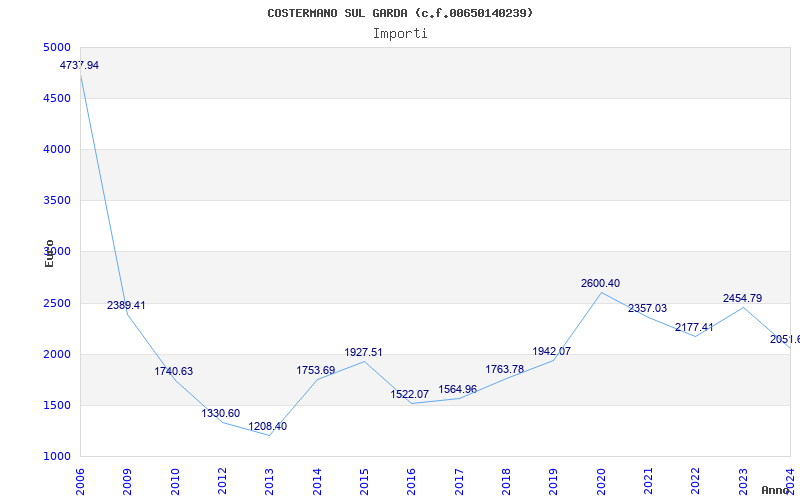Click the 1763.78 data label
Viewport: 800px width, 500px height.
[505, 369]
